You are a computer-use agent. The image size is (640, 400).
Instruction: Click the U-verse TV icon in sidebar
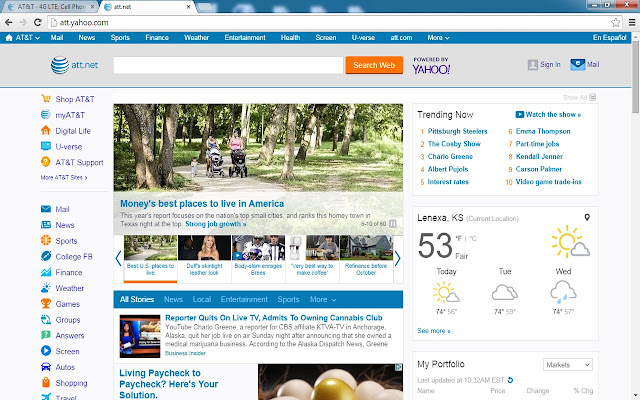pos(46,146)
